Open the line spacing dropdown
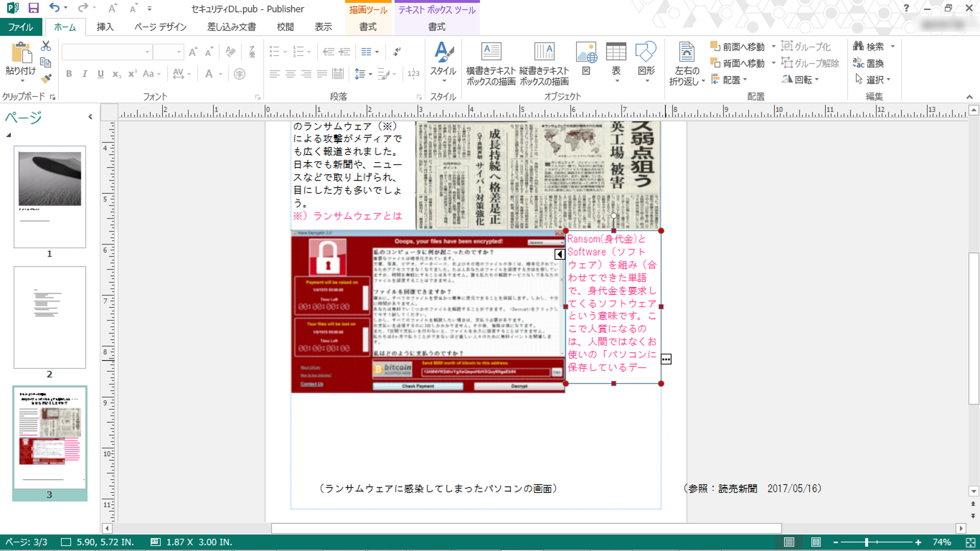This screenshot has height=551, width=980. [370, 74]
